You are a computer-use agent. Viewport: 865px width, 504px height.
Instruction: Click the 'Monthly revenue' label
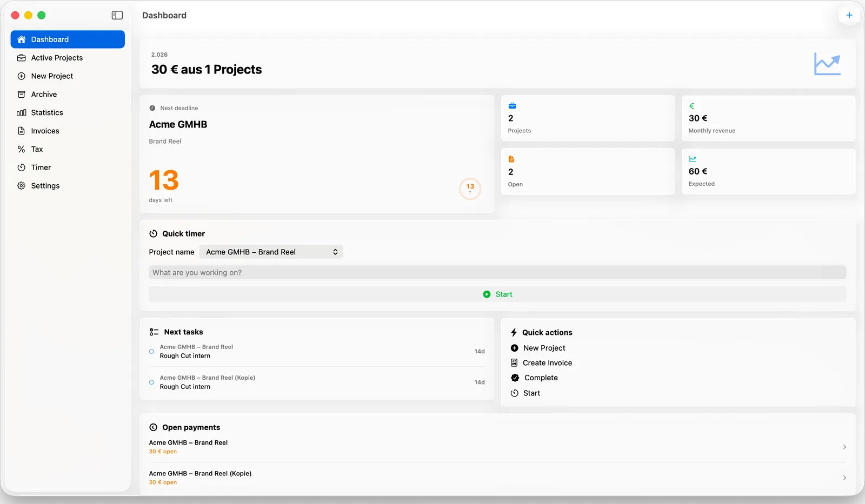pos(712,131)
